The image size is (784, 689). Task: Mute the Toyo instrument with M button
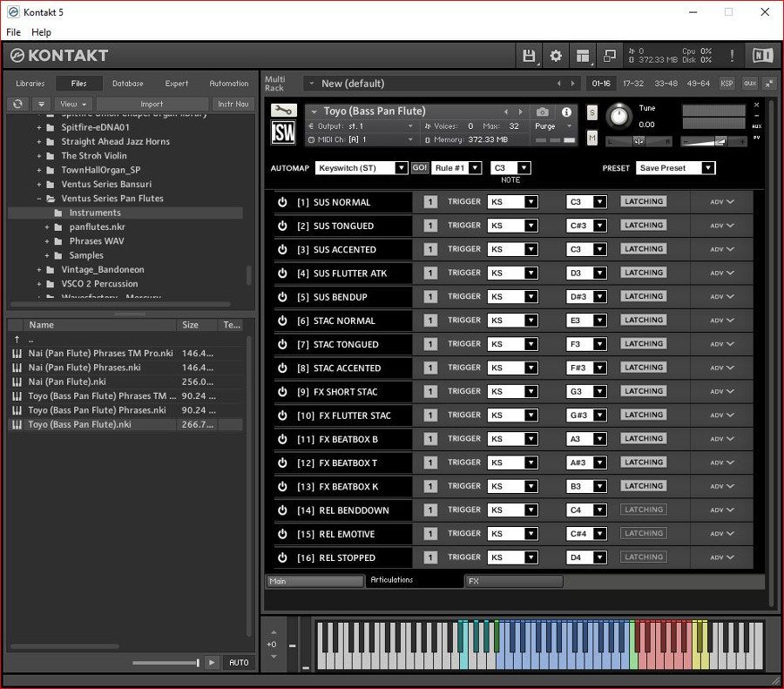592,138
